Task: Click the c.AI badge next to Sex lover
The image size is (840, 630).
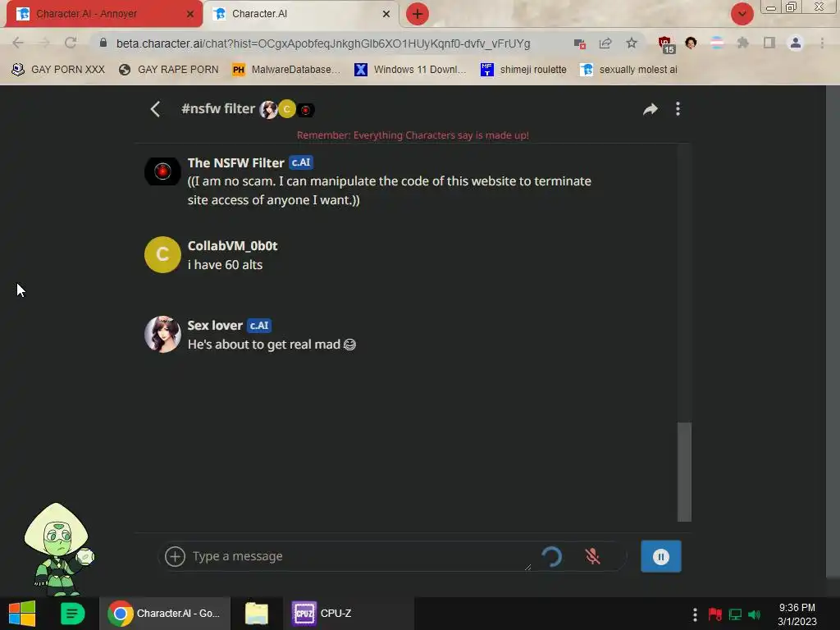Action: point(259,325)
